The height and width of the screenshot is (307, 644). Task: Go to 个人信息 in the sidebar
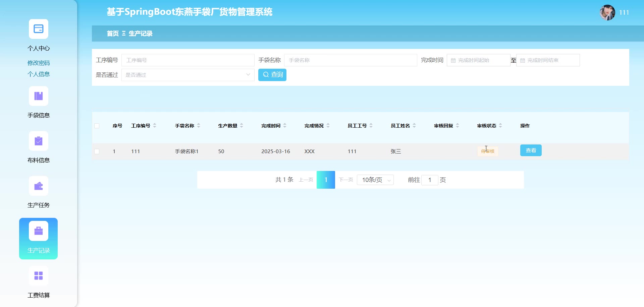click(x=38, y=74)
